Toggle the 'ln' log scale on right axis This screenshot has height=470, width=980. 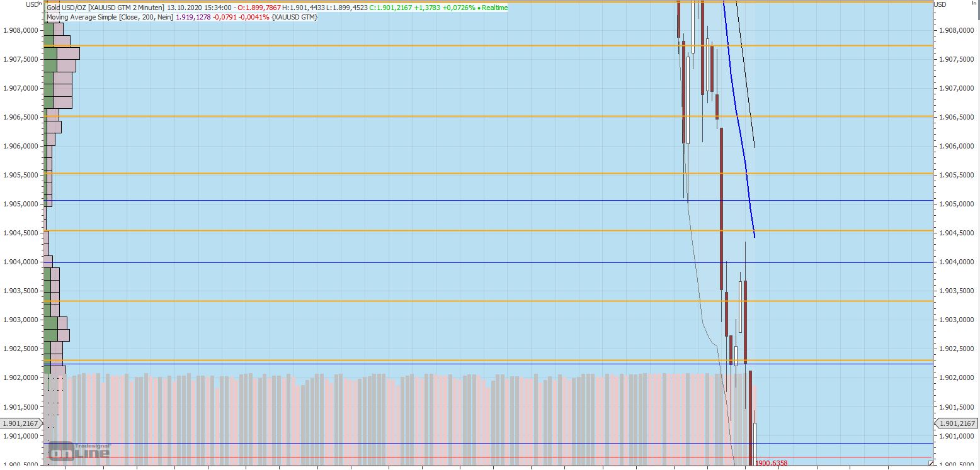pyautogui.click(x=974, y=3)
